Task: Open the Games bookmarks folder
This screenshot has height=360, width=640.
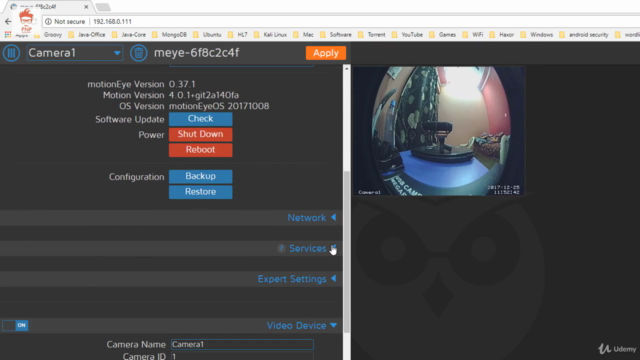Action: (x=442, y=35)
